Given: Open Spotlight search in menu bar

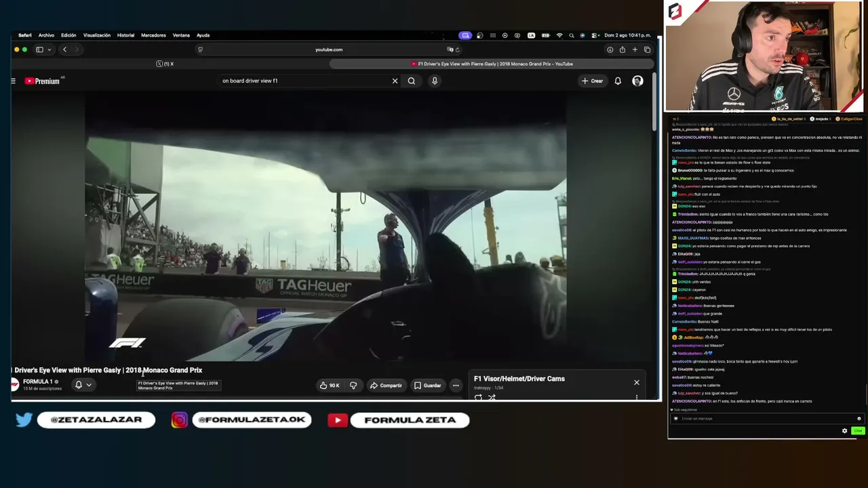Looking at the screenshot, I should (572, 35).
